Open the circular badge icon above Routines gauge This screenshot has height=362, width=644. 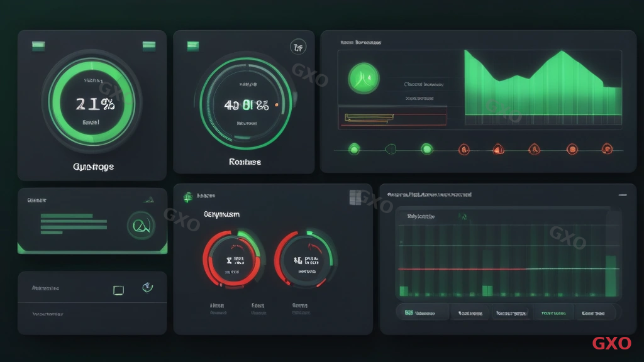click(x=298, y=47)
